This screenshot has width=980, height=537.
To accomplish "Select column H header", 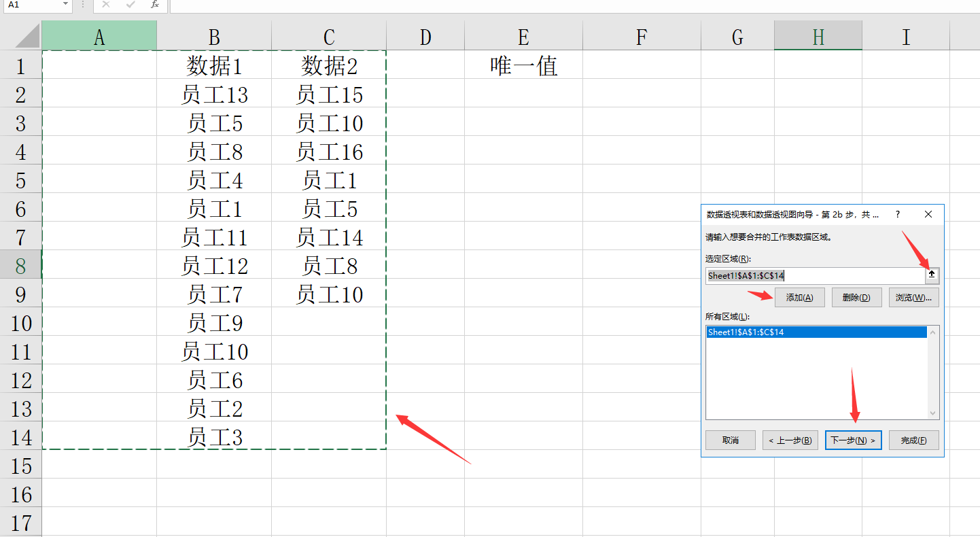I will (818, 36).
